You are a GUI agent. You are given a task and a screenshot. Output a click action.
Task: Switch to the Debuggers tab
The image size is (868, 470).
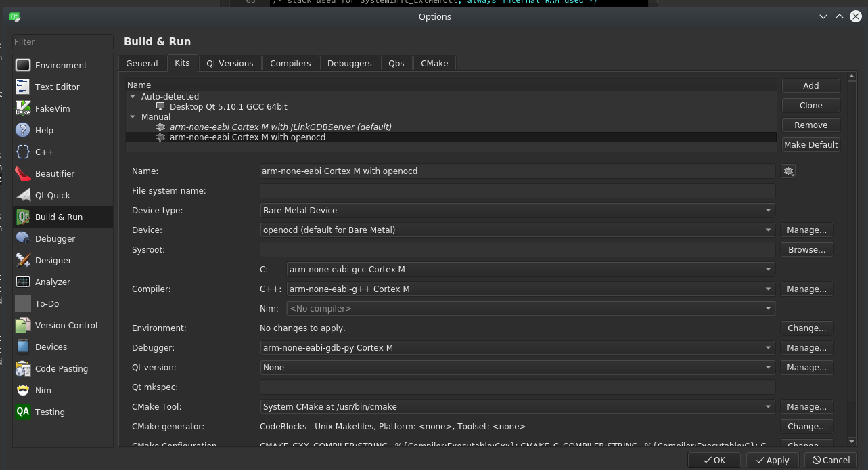click(350, 63)
